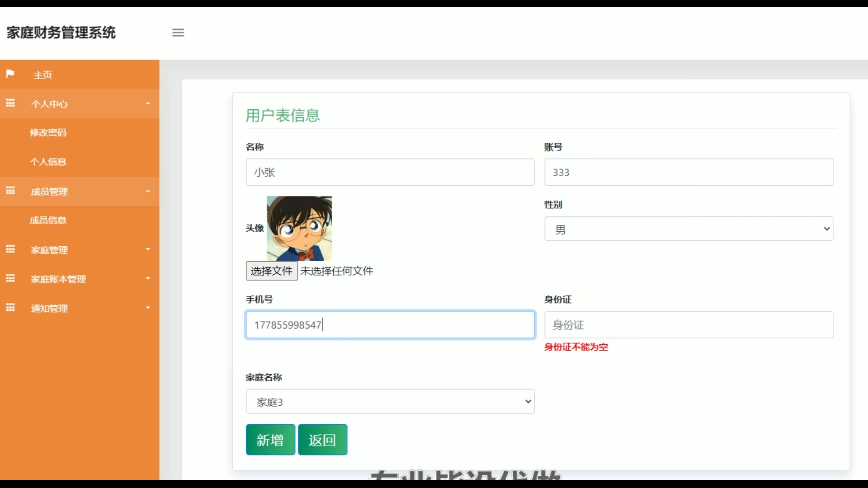Click the grid icon beside 通知管理
Viewport: 868px width, 488px height.
click(x=10, y=308)
